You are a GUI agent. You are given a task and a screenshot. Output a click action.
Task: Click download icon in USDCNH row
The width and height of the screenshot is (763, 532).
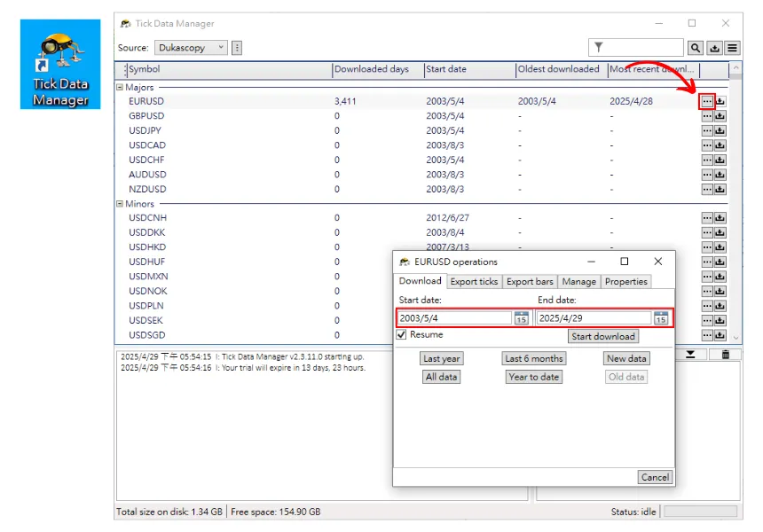720,218
